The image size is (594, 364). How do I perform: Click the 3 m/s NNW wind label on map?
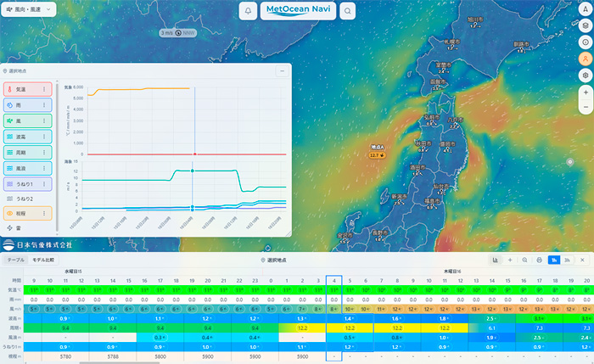tap(178, 33)
